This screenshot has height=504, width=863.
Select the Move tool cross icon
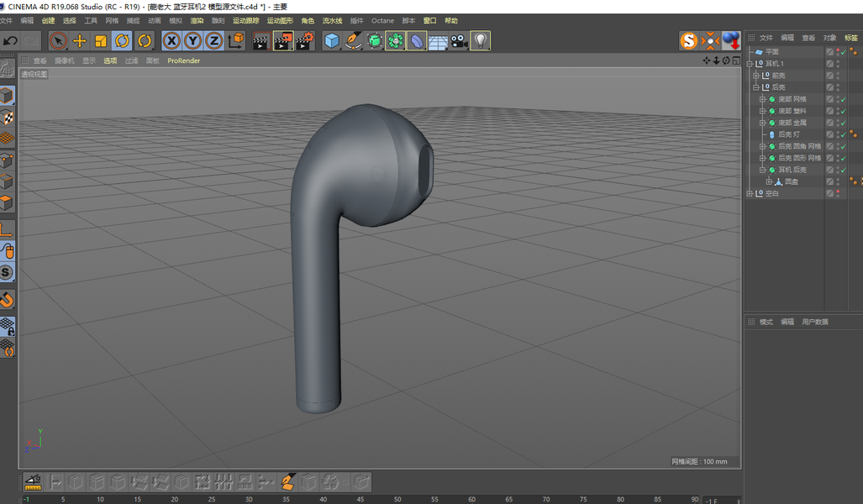pos(80,40)
